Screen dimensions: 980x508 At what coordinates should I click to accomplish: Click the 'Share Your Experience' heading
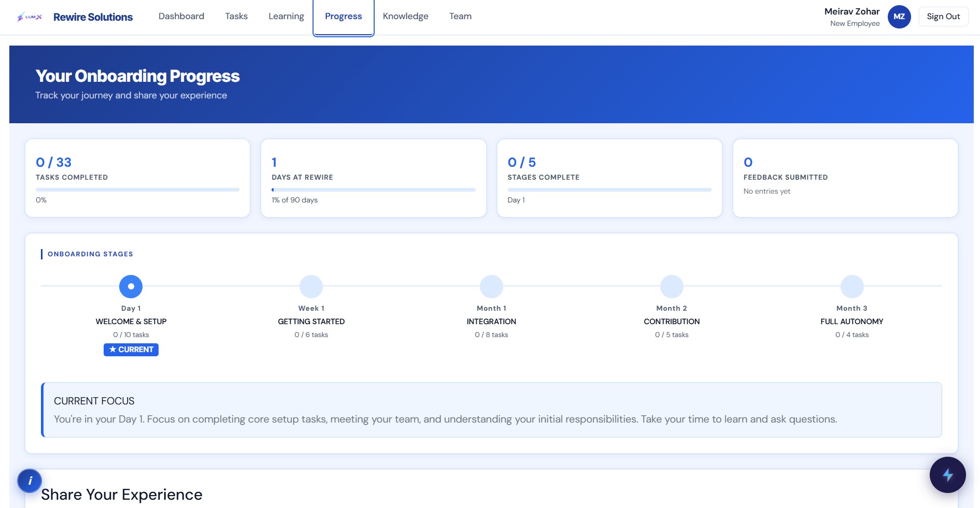click(x=122, y=495)
